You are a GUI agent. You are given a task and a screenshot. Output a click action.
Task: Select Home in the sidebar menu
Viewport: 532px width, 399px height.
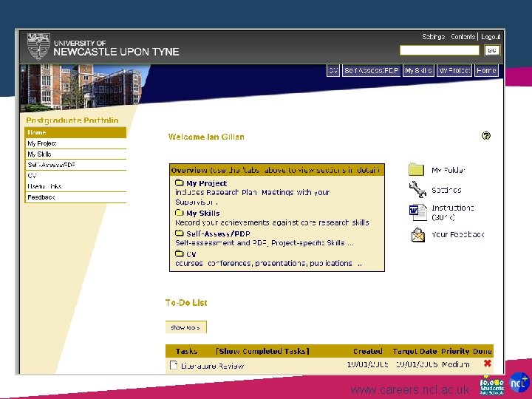coord(75,133)
